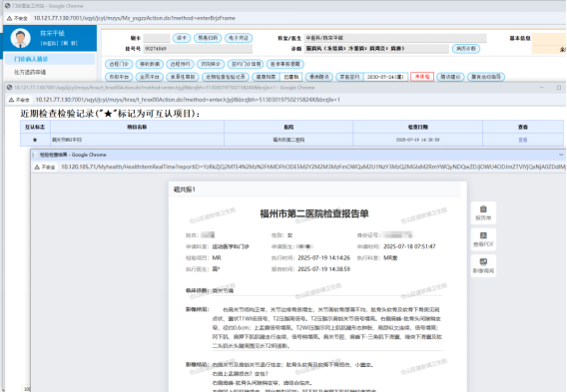Click application time 2025-07-18 07:51:47
The image size is (567, 392).
pyautogui.click(x=409, y=246)
